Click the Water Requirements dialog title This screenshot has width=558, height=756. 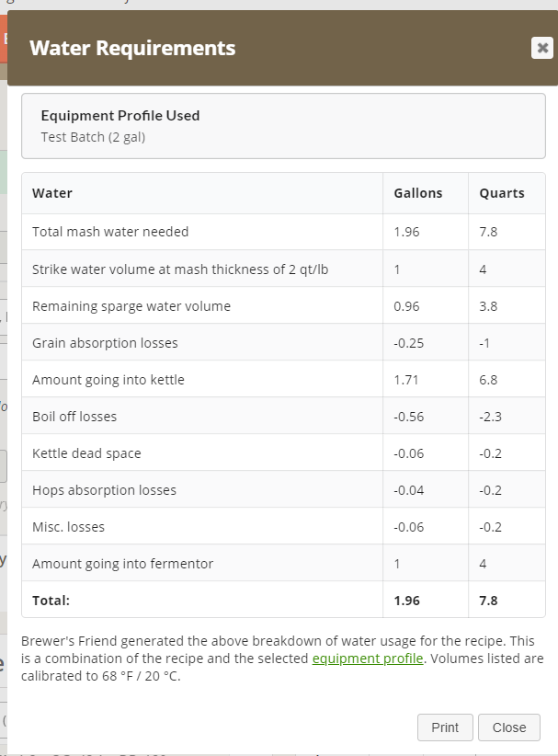(132, 48)
